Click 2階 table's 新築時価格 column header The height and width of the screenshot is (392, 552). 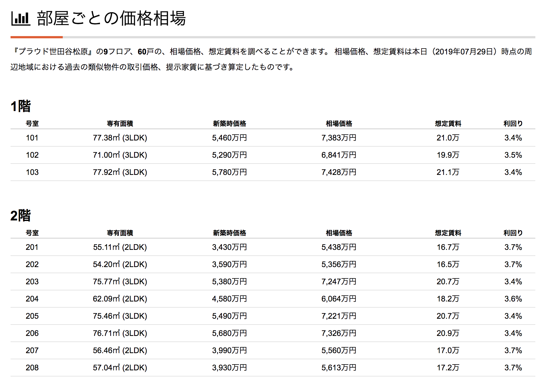click(x=229, y=233)
